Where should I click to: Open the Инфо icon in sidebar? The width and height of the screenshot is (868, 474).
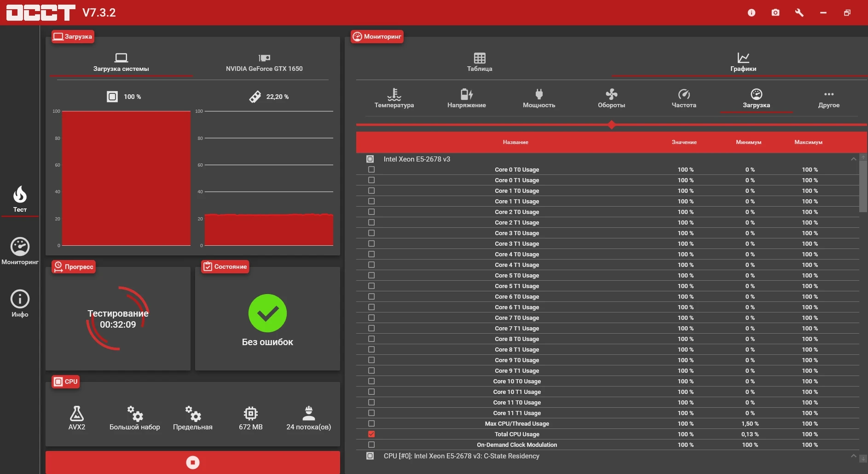pos(20,299)
